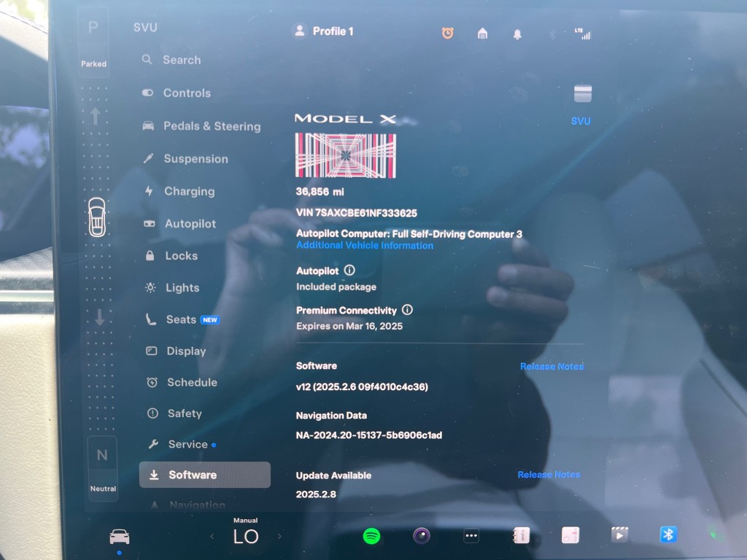747x560 pixels.
Task: Tap the Profile 1 name
Action: click(x=333, y=31)
